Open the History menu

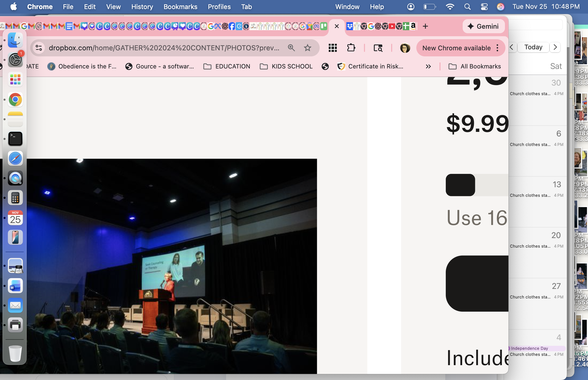[x=142, y=7]
